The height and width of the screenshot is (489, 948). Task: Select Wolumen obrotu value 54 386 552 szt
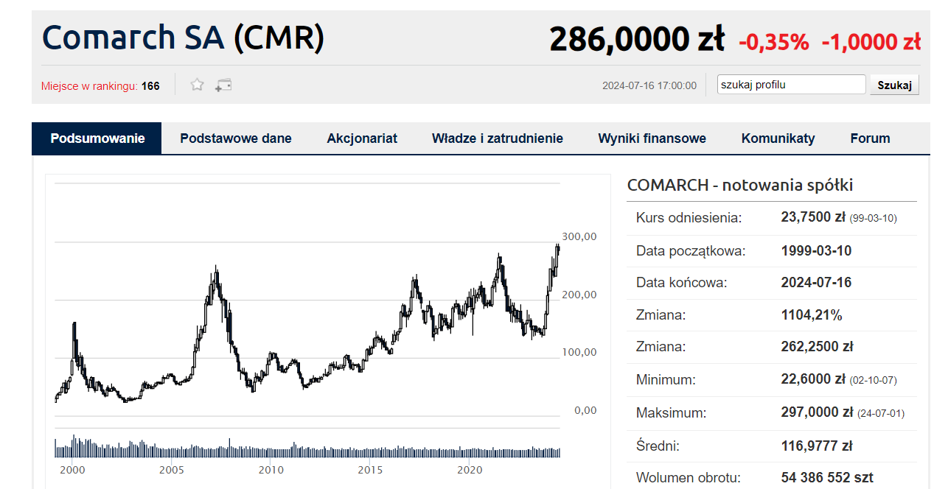827,478
